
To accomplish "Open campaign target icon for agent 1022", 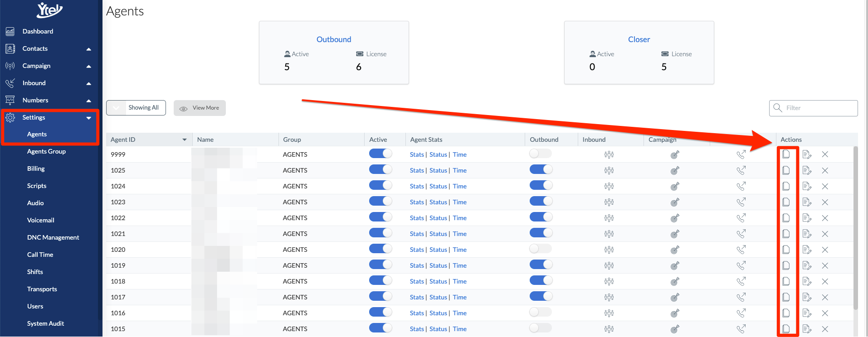I will [675, 218].
